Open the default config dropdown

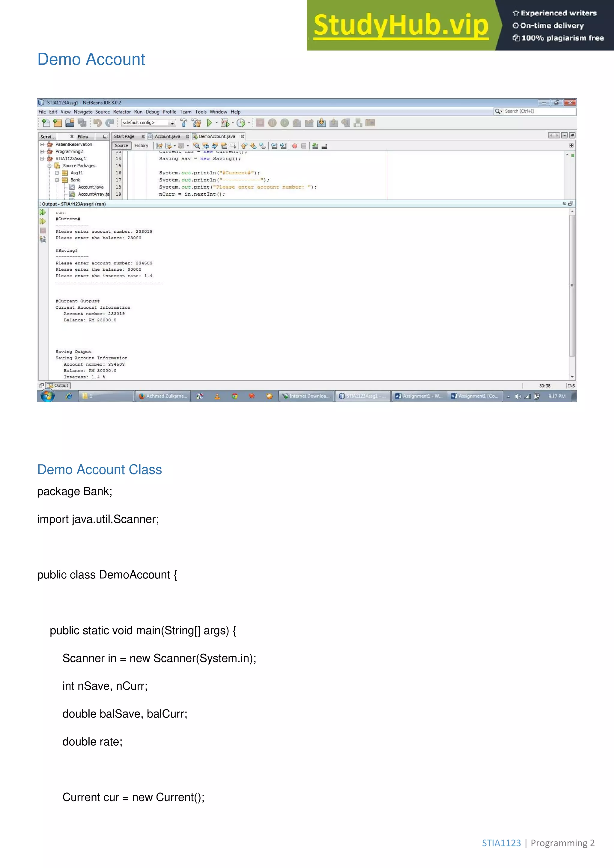pyautogui.click(x=149, y=123)
